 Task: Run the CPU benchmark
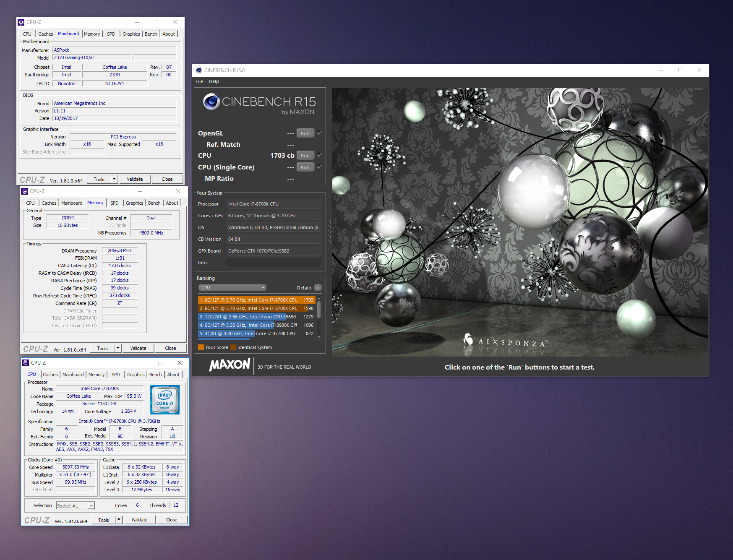305,156
